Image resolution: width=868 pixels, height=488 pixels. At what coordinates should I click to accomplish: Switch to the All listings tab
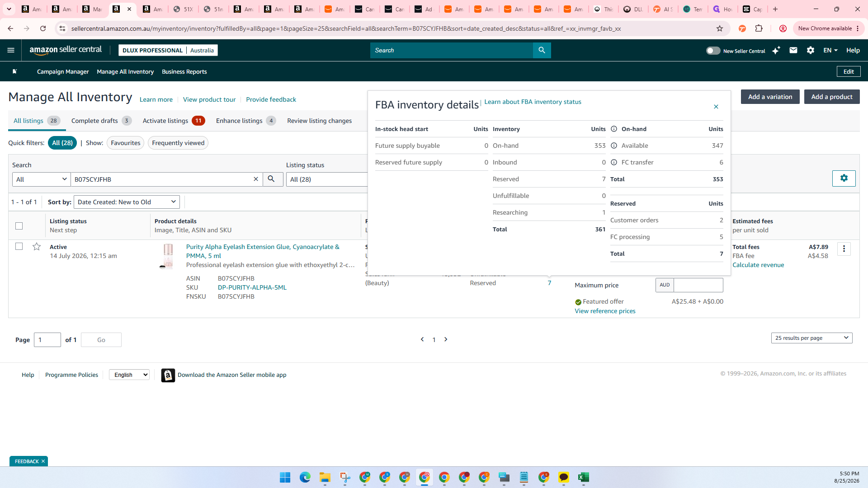pos(37,121)
